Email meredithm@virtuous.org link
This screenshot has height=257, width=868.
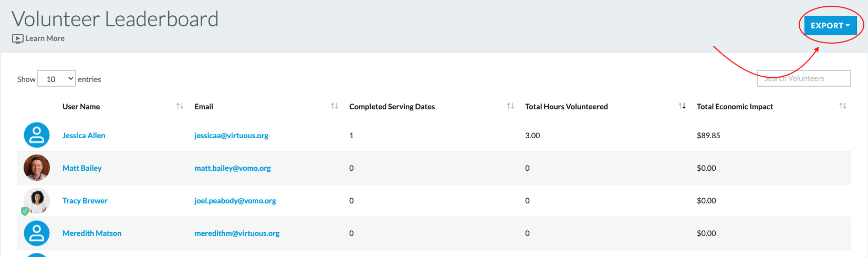coord(237,233)
